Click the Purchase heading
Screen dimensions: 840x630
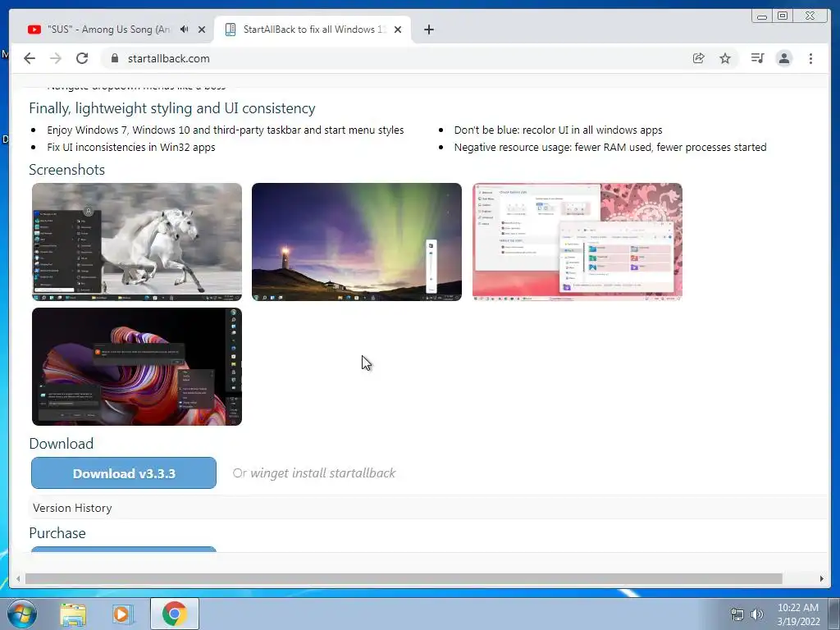57,533
